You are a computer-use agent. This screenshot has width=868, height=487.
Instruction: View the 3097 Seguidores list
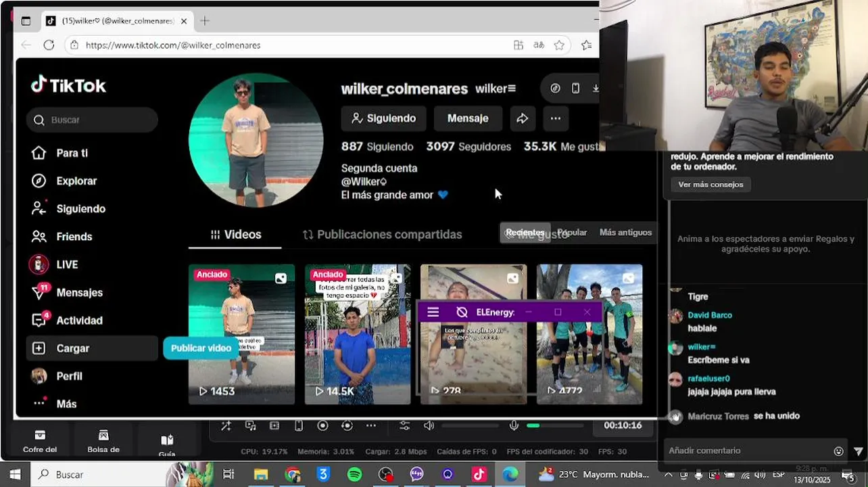(x=468, y=147)
